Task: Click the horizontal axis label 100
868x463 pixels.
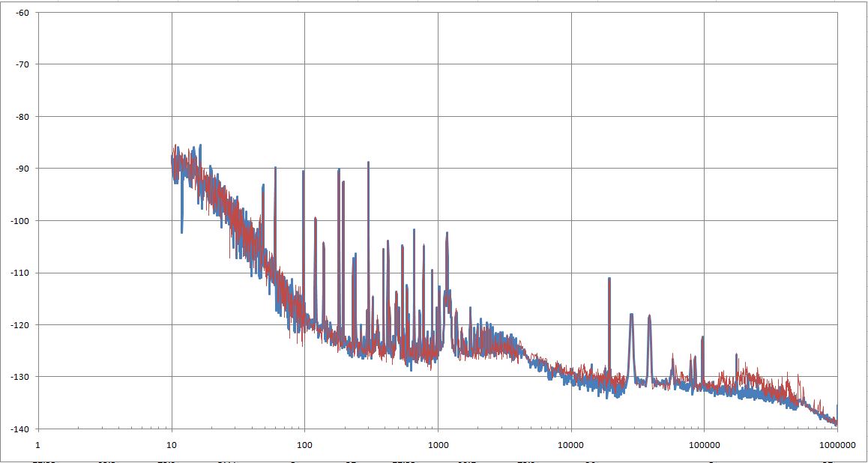Action: coord(304,444)
